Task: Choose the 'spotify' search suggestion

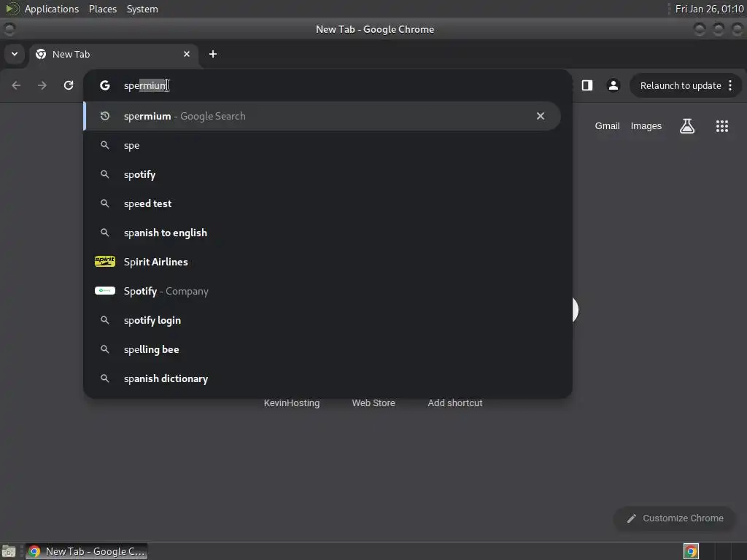Action: 322,174
